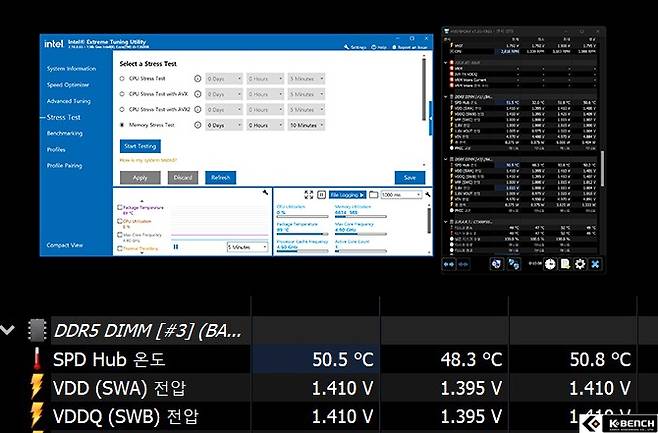Open the Benchmarking section in sidebar

(x=65, y=133)
